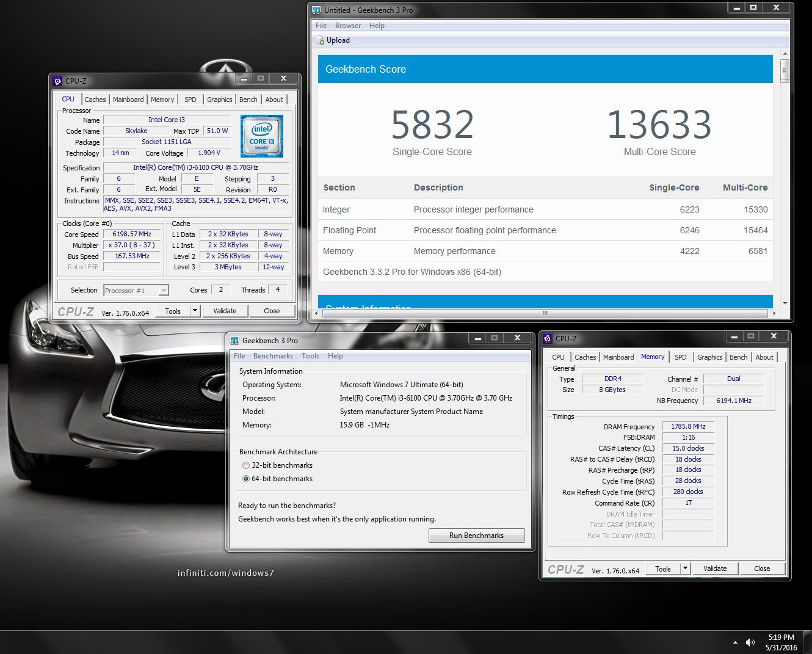Switch to Caches tab in CPU window
Viewport: 812px width, 654px height.
click(95, 100)
